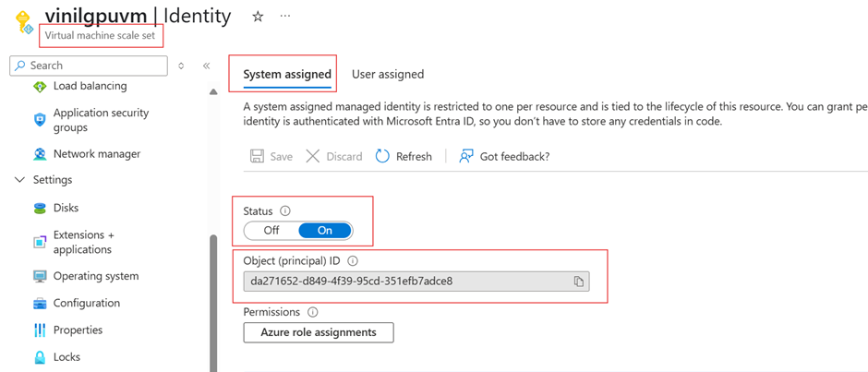Copy the Object principal ID to clipboard
This screenshot has width=868, height=372.
[579, 282]
